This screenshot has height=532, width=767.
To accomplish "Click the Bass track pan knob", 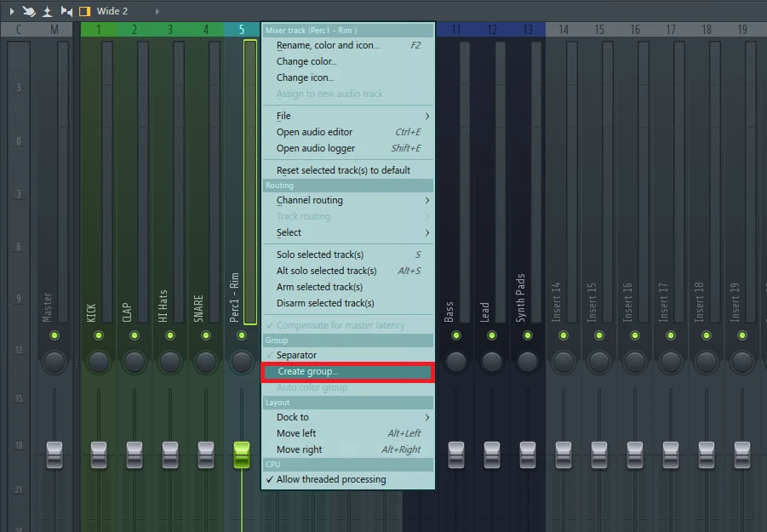I will [x=456, y=362].
